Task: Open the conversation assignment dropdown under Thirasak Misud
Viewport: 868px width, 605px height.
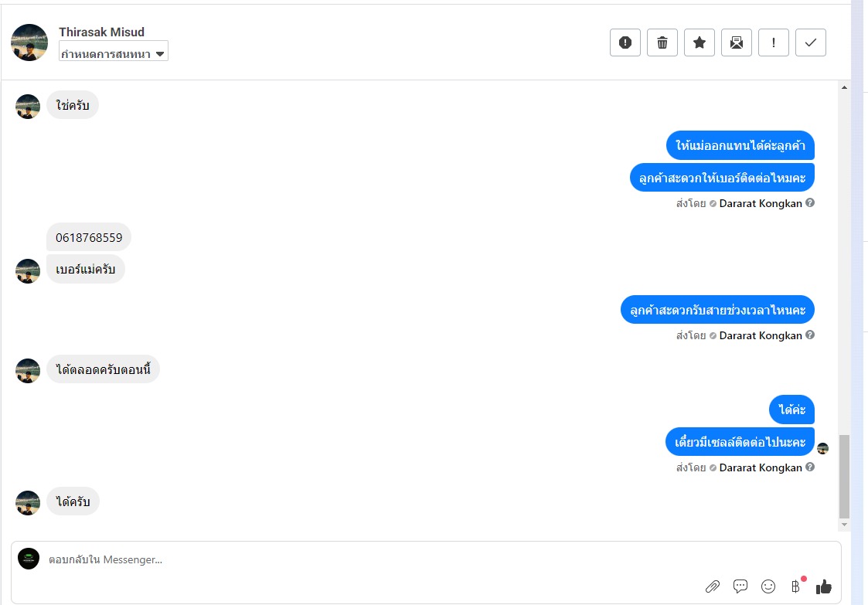Action: pos(114,53)
